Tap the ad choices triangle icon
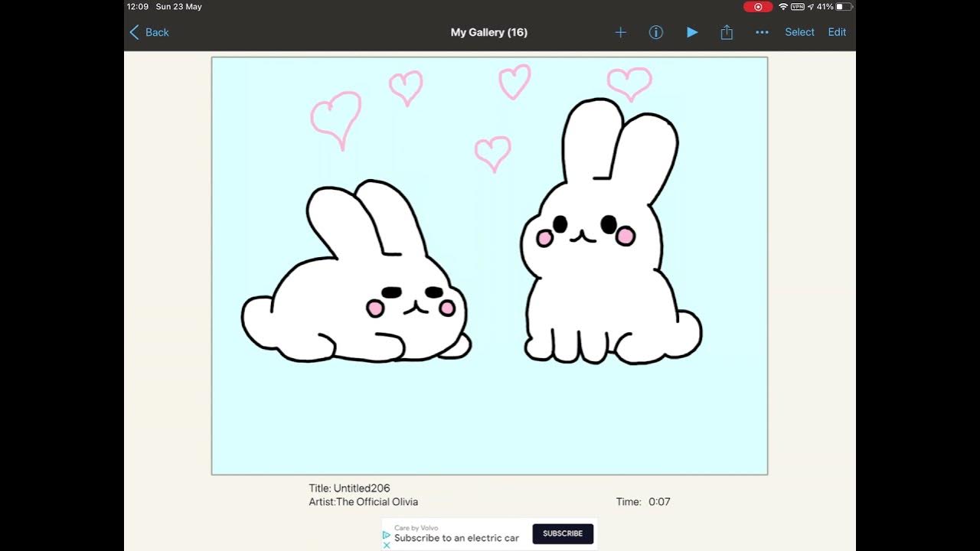This screenshot has height=551, width=980. point(387,536)
